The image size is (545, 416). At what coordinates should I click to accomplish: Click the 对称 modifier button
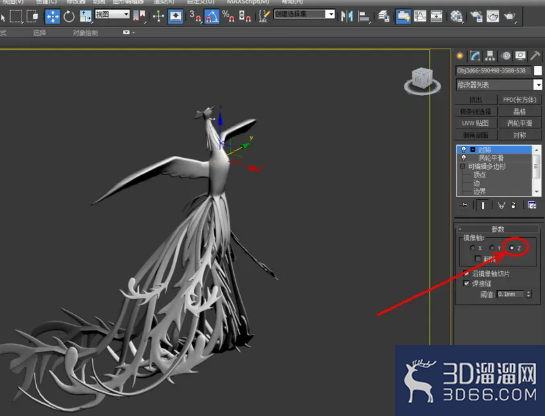[x=520, y=135]
